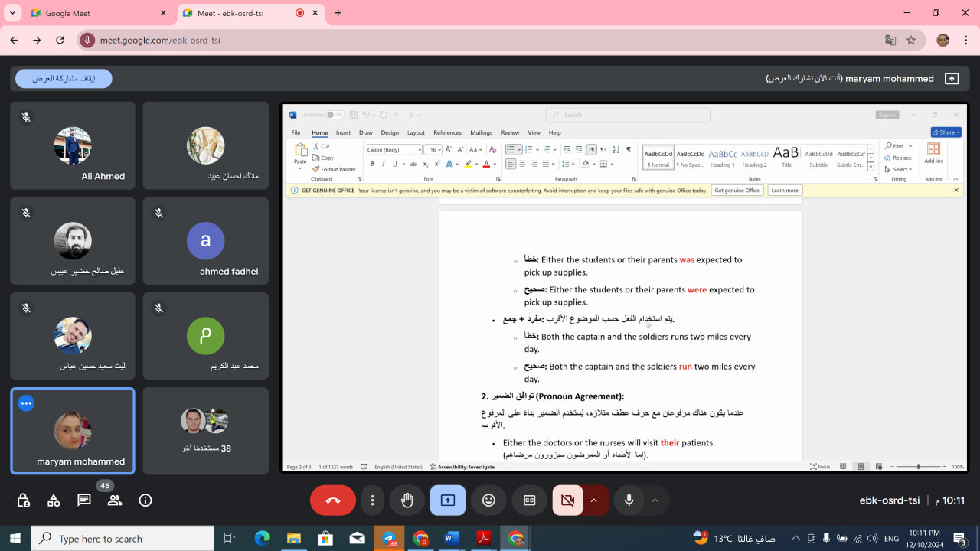Expand camera options arrow
This screenshot has width=980, height=551.
coord(595,500)
